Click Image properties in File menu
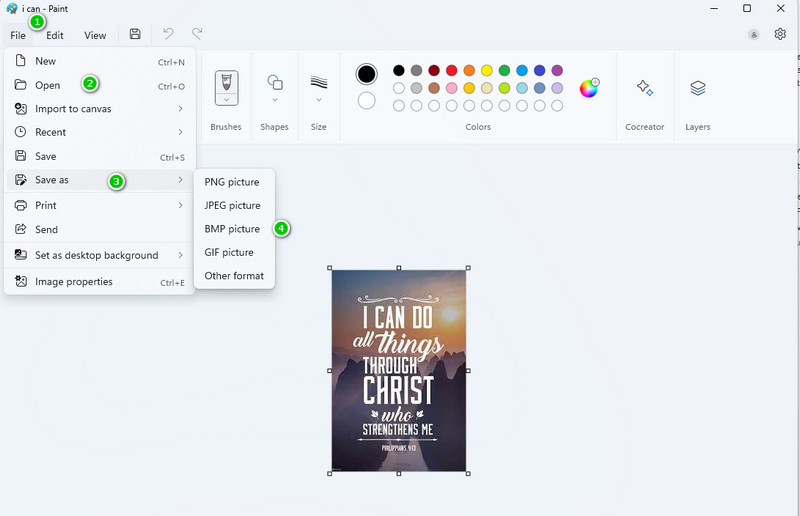Screen dimensions: 800x516 [x=74, y=282]
